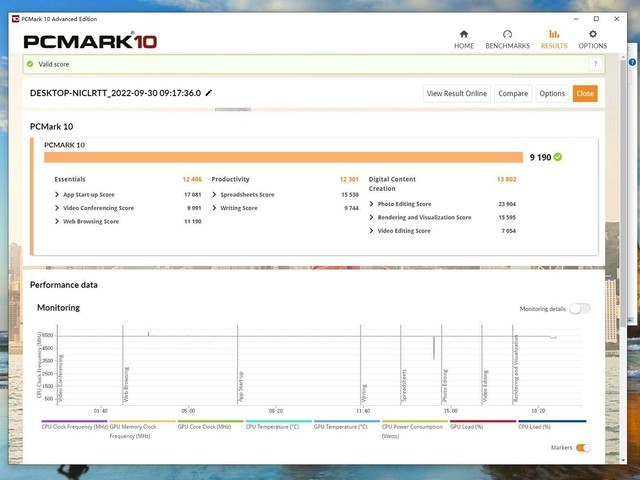This screenshot has height=480, width=640.
Task: Click the PCMark 10 orange score bar
Action: tap(283, 158)
